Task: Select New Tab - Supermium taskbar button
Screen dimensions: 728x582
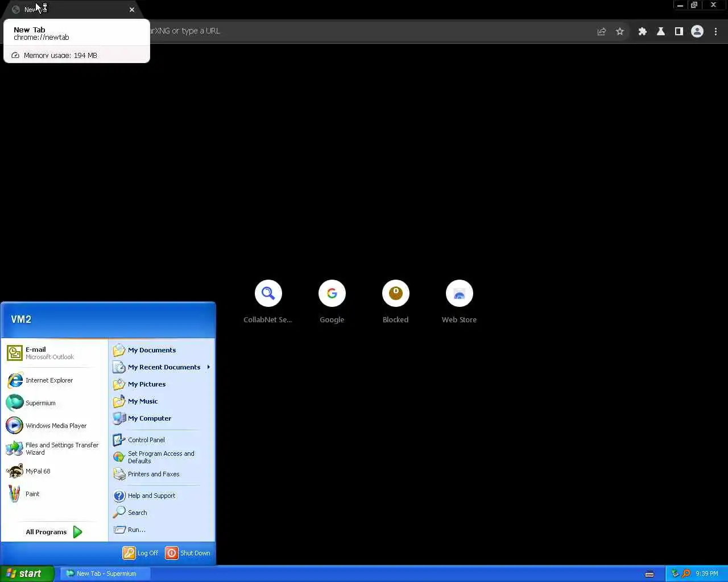Action: [x=105, y=573]
